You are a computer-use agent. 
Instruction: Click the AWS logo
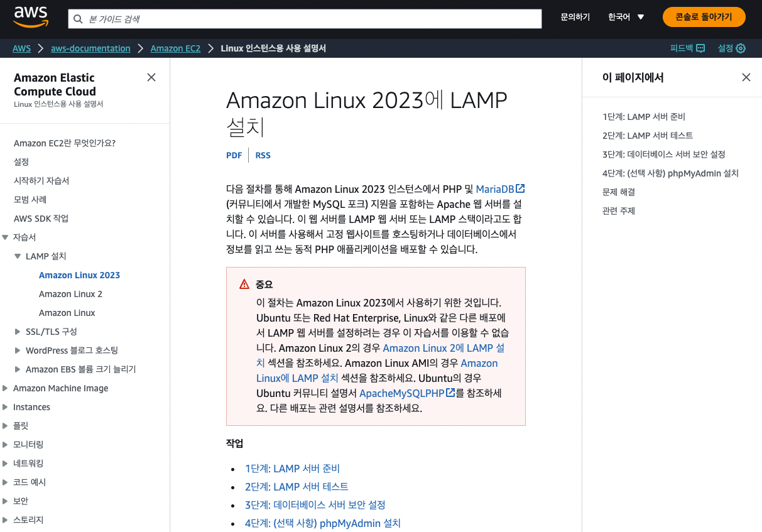pos(31,18)
